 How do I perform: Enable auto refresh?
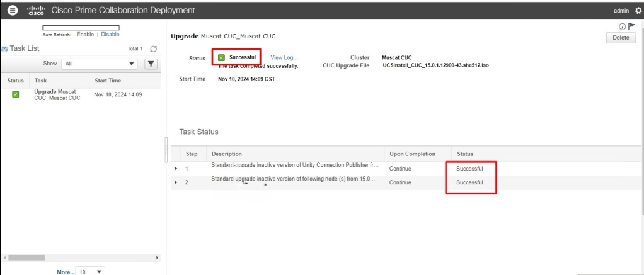coord(85,35)
